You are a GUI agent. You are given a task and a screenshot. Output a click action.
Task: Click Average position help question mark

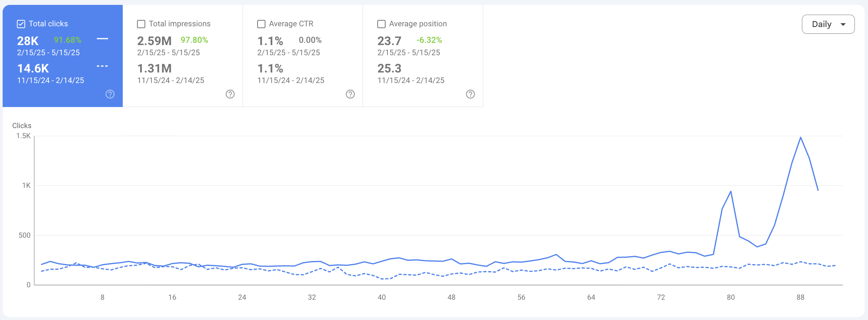[470, 94]
